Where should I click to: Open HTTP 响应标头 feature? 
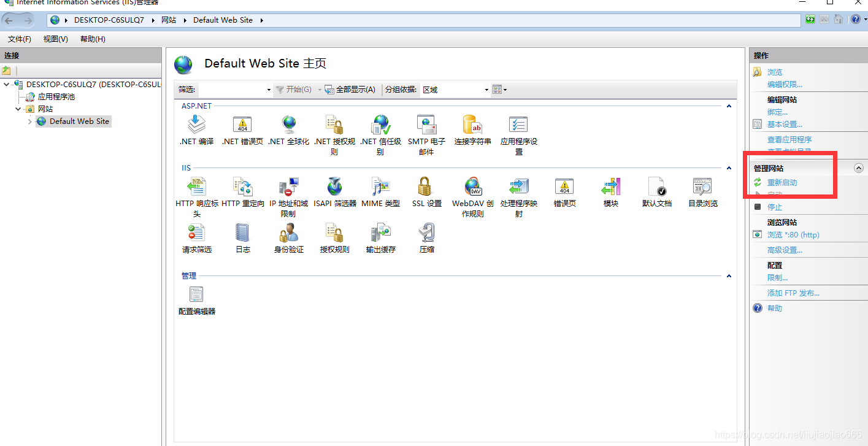click(x=197, y=197)
